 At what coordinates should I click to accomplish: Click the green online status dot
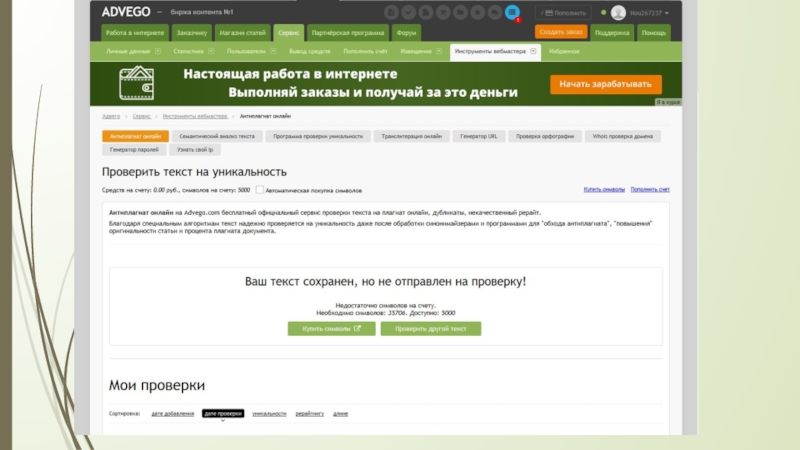point(604,12)
